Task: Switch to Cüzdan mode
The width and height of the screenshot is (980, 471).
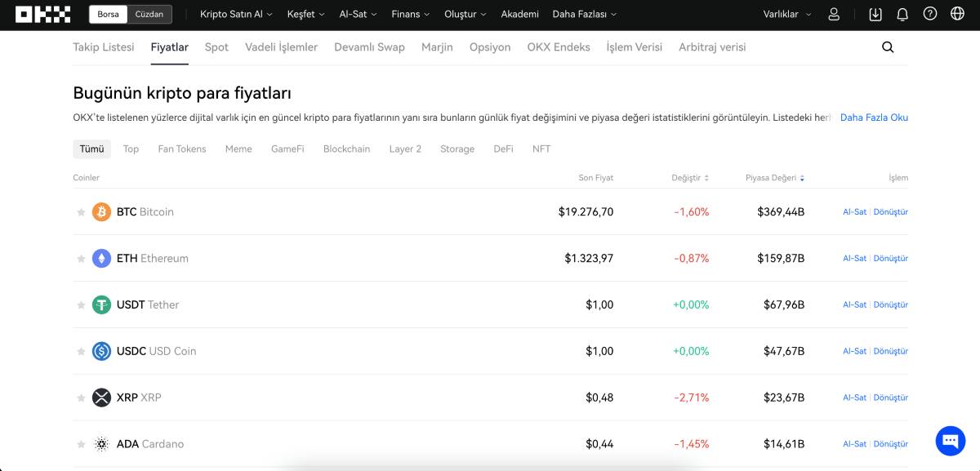Action: [x=149, y=14]
